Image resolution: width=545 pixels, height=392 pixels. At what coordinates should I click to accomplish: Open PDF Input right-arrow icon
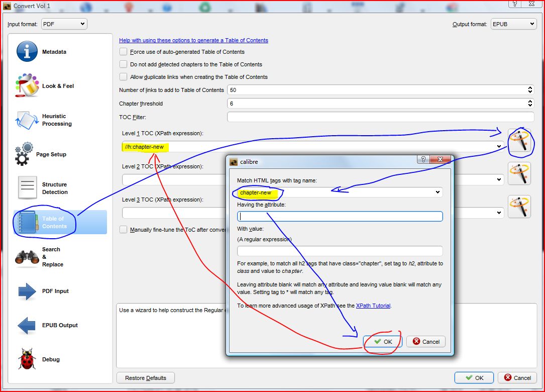coord(27,291)
